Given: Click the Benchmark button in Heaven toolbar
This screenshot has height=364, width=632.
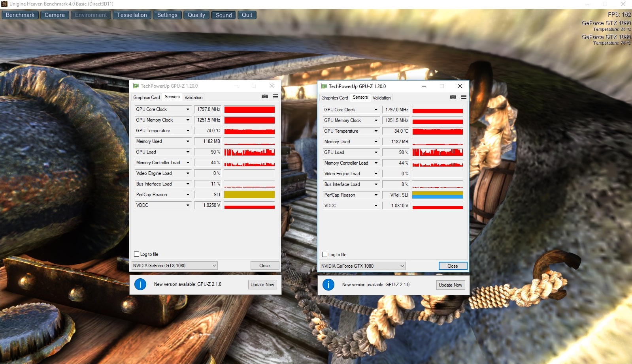Looking at the screenshot, I should (20, 15).
